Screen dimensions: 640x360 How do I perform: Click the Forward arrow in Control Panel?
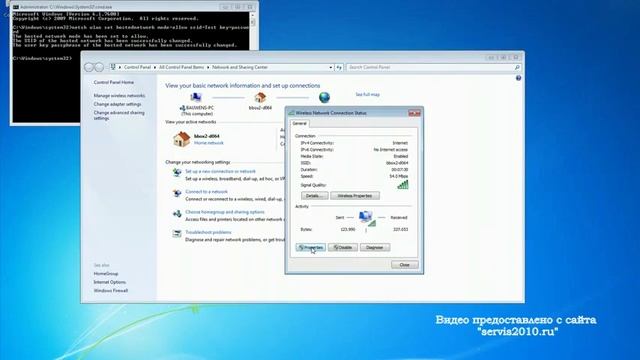coord(99,67)
